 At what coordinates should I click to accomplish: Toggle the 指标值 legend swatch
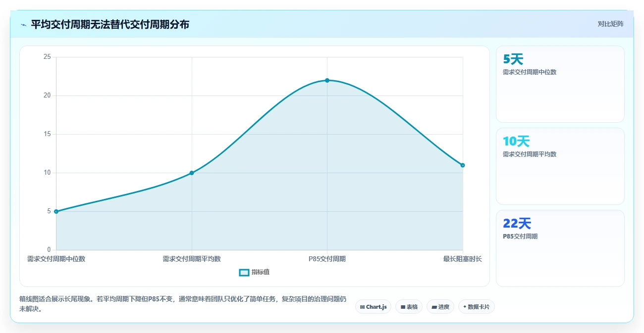point(244,272)
